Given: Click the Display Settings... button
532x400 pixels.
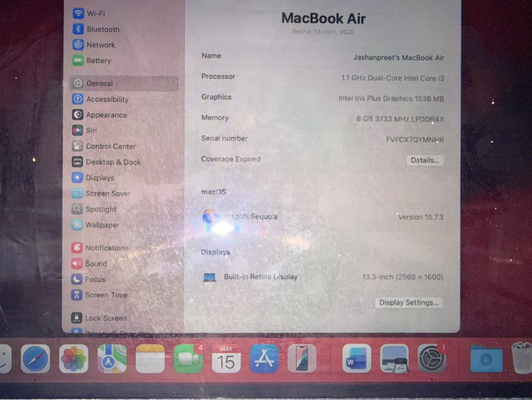Looking at the screenshot, I should tap(409, 303).
